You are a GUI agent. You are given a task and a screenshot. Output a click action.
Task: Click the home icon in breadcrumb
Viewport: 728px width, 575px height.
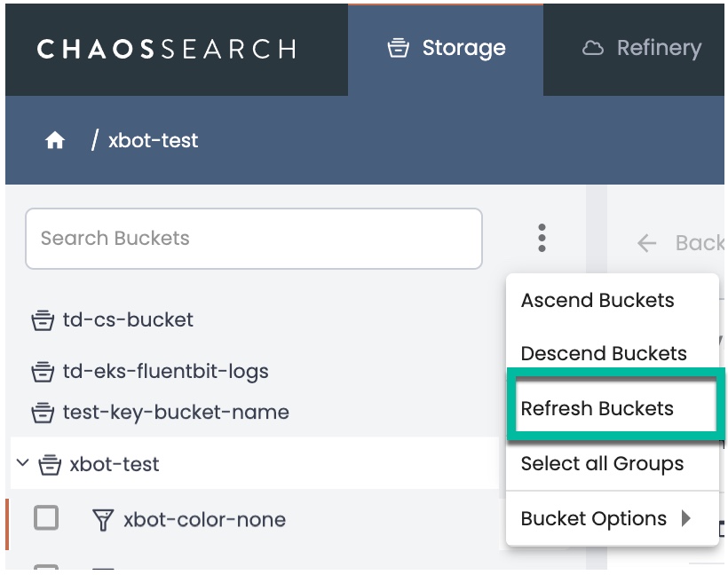click(55, 141)
